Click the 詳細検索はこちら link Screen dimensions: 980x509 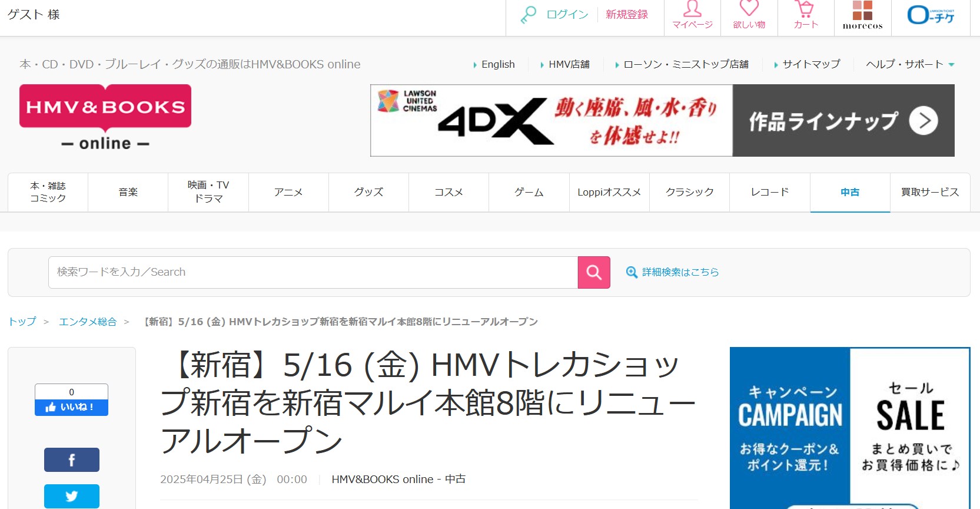tap(680, 272)
